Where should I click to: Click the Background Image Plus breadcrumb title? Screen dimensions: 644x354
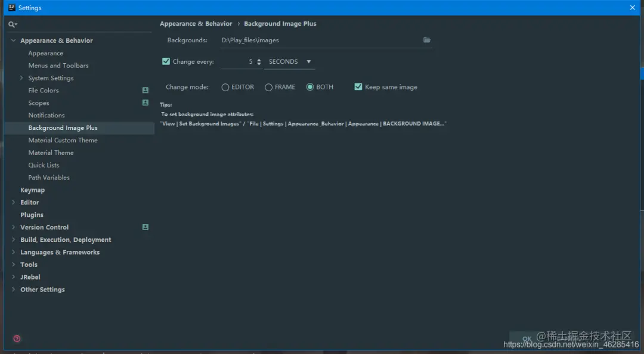pos(280,24)
